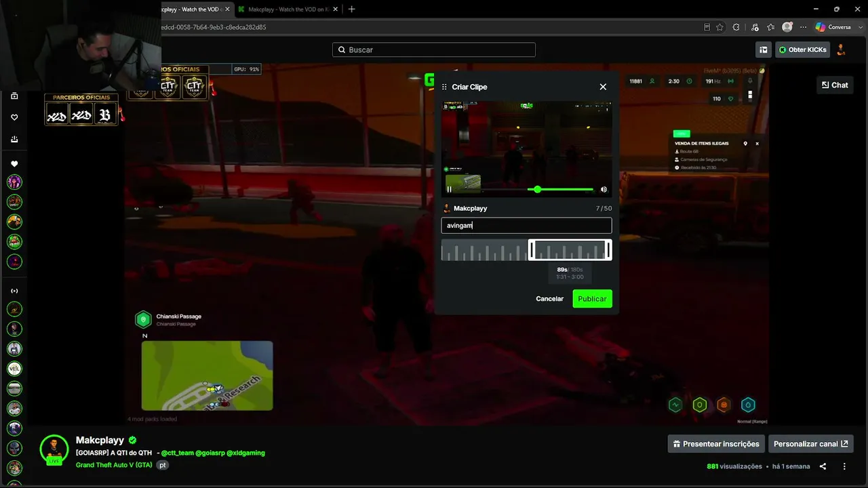This screenshot has width=868, height=488.
Task: Switch to the second Makcplayy VOD tab
Action: point(290,9)
